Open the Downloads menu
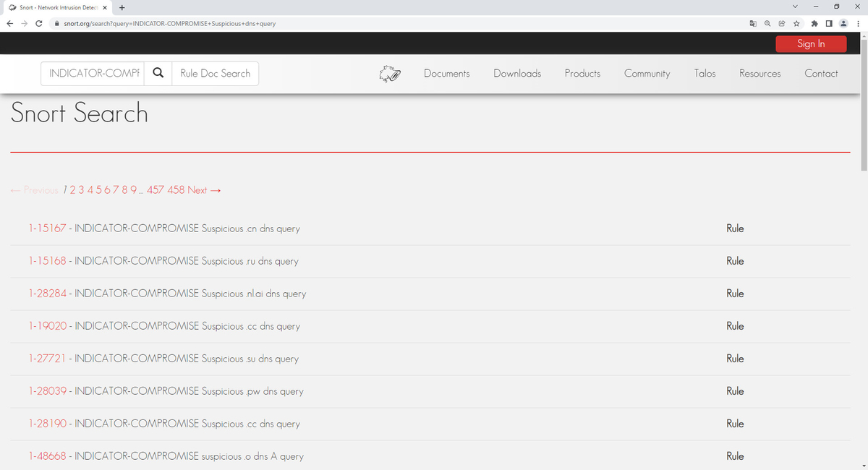This screenshot has width=868, height=470. click(x=517, y=73)
